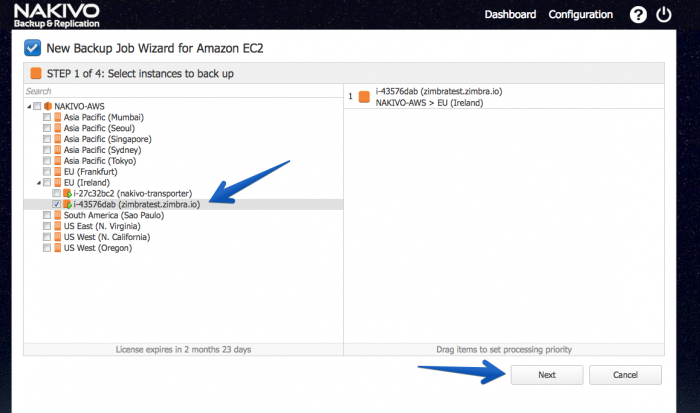The height and width of the screenshot is (413, 700).
Task: Check the i-27c32bc2 nakivo-transporter checkbox
Action: (x=56, y=193)
